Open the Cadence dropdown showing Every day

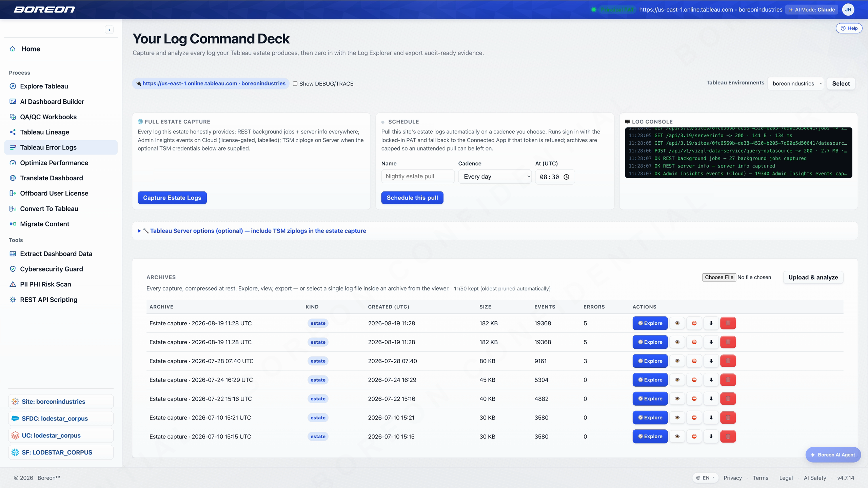pos(495,177)
